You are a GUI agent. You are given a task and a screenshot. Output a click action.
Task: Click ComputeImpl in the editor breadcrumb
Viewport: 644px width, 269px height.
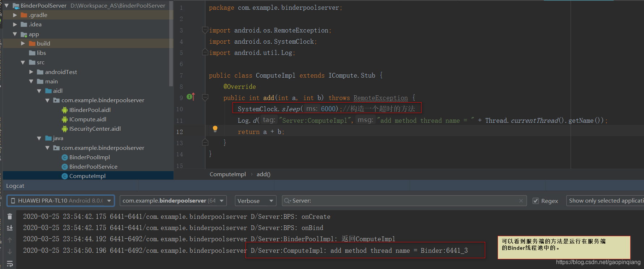pyautogui.click(x=228, y=174)
